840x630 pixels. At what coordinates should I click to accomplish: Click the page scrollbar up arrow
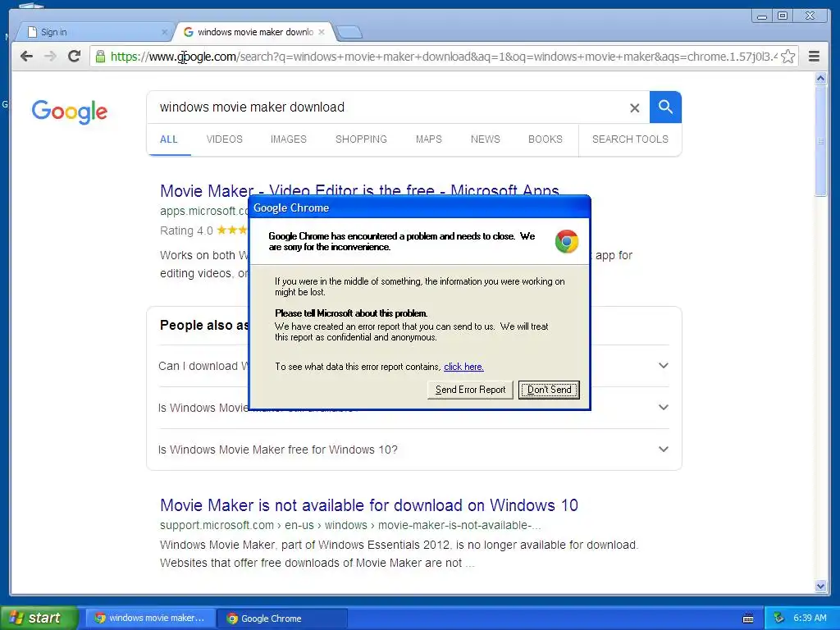point(820,79)
